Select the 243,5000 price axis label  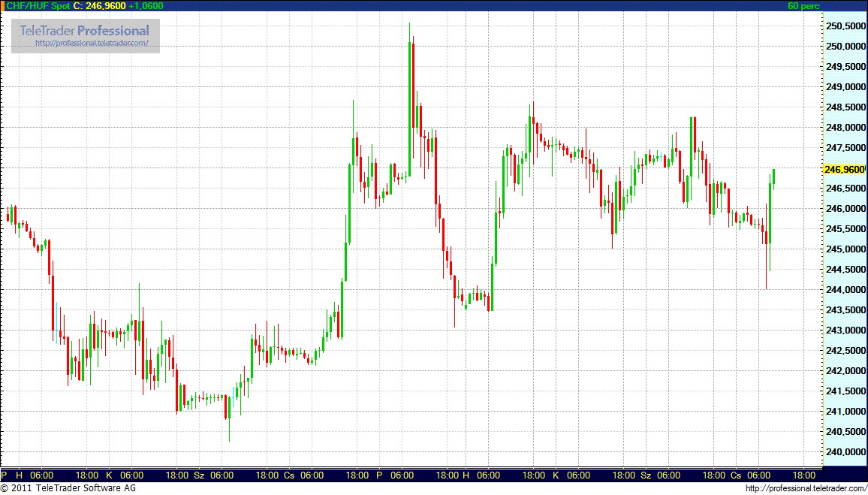click(x=845, y=310)
